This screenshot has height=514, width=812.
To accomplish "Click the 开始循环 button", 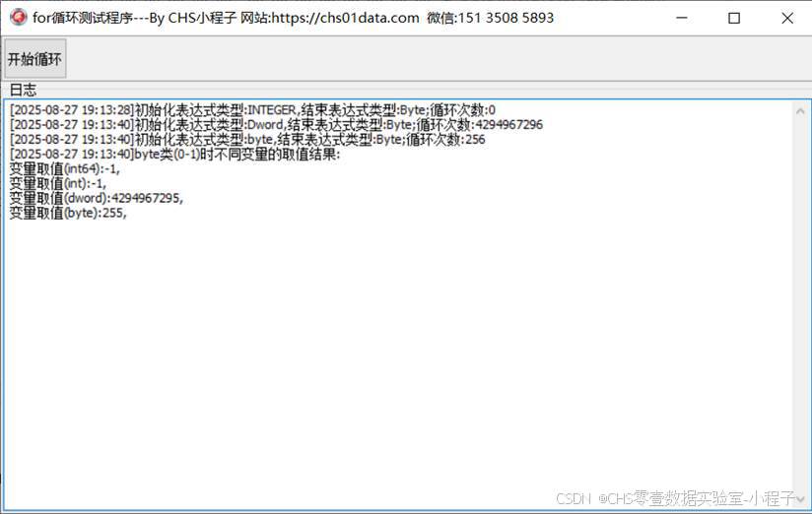I will click(35, 58).
